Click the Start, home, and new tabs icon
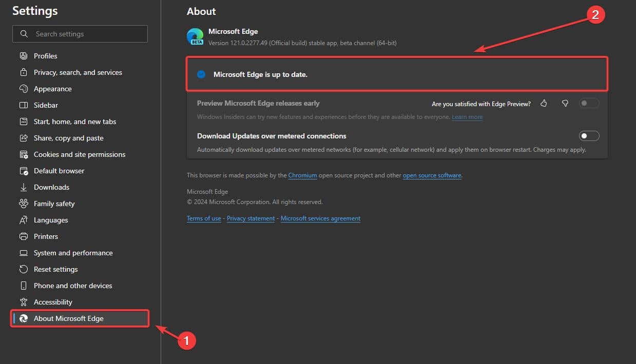636x364 pixels. coord(23,122)
